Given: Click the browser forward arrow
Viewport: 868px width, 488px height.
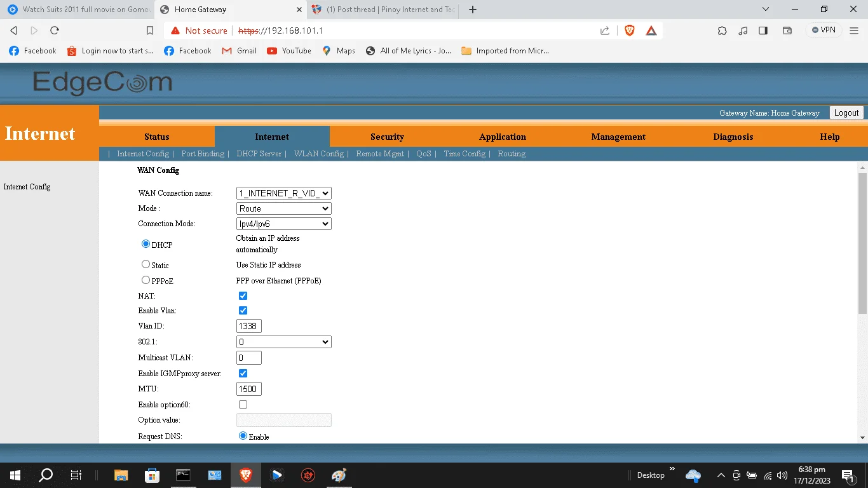Looking at the screenshot, I should click(x=34, y=30).
